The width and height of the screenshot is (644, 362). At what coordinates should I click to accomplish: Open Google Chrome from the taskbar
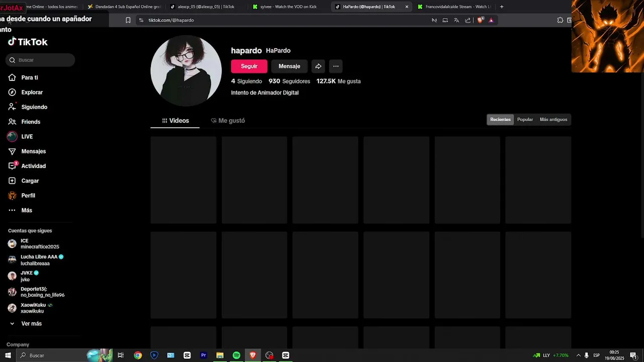tap(138, 355)
